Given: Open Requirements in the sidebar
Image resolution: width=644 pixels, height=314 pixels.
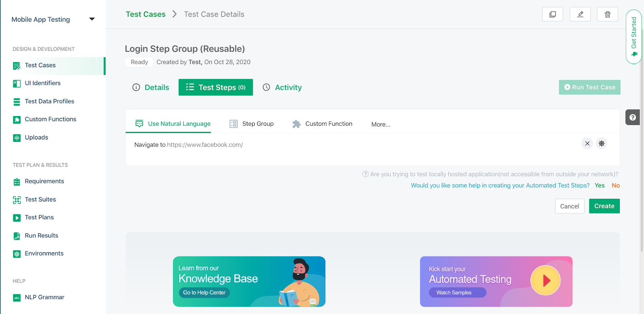Looking at the screenshot, I should coord(44,181).
